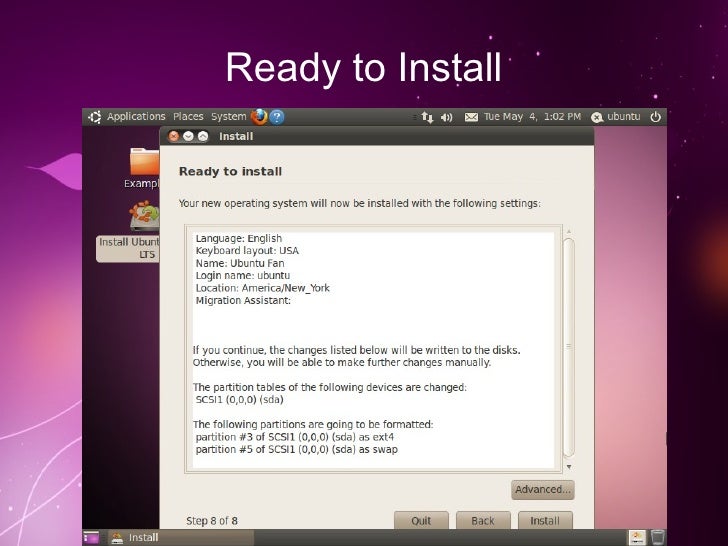This screenshot has height=546, width=728.
Task: Go Back to previous step
Action: pos(483,520)
